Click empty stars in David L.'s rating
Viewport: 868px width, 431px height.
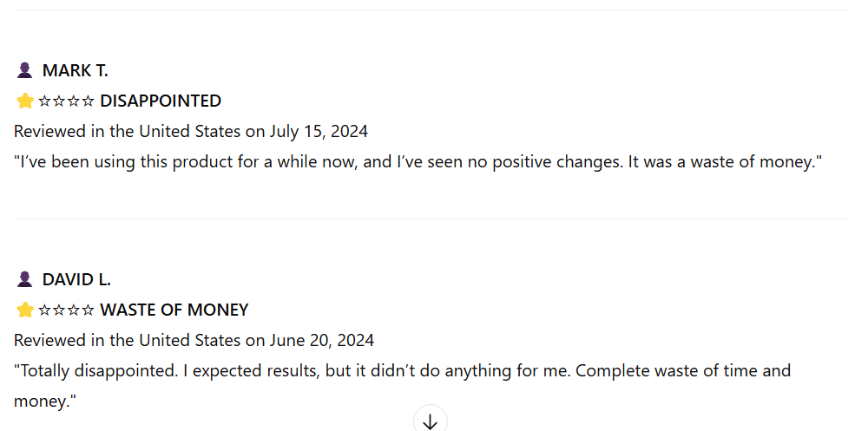pyautogui.click(x=67, y=310)
